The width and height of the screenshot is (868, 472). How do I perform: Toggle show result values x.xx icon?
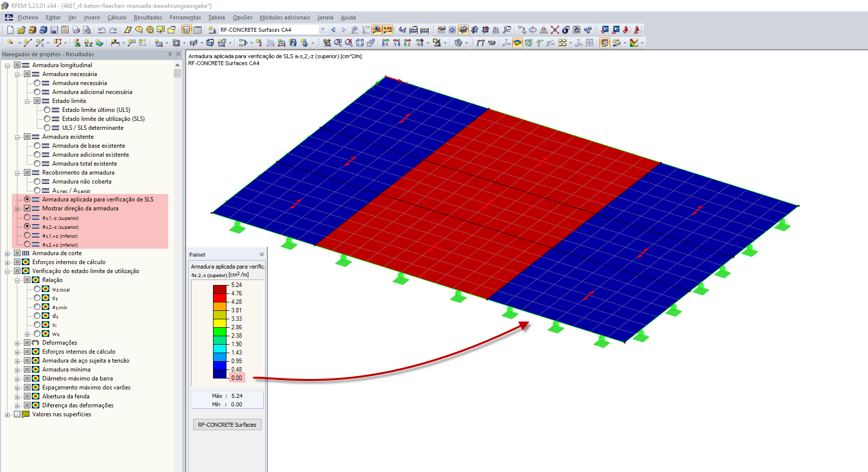(x=388, y=30)
